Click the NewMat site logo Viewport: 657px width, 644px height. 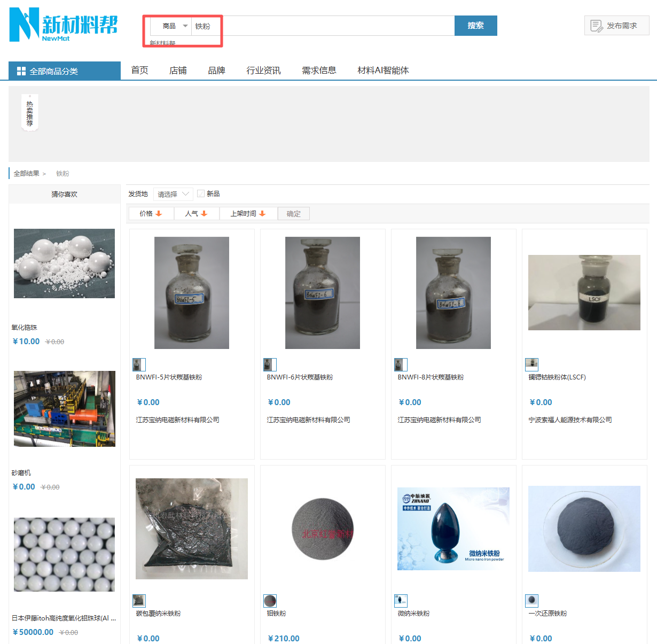(63, 25)
